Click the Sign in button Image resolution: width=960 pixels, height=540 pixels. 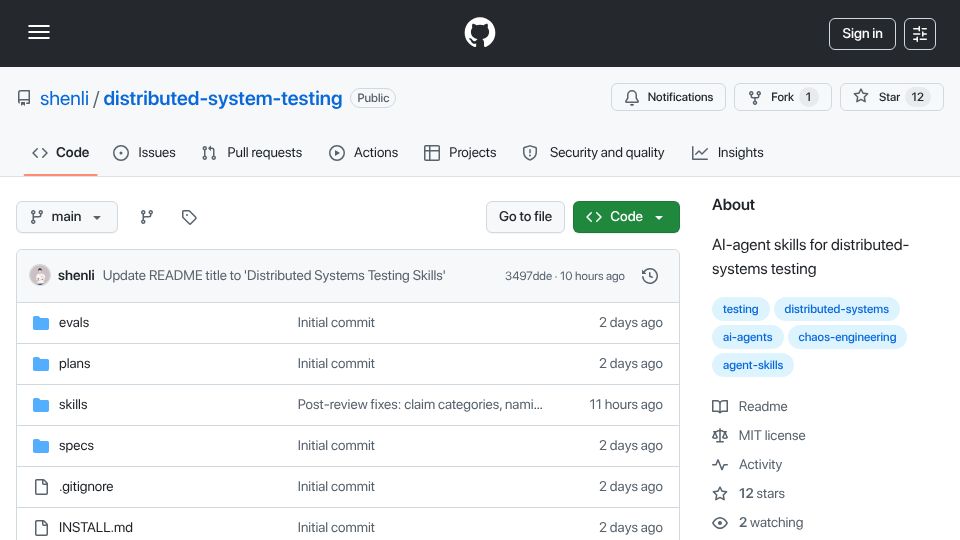(862, 34)
